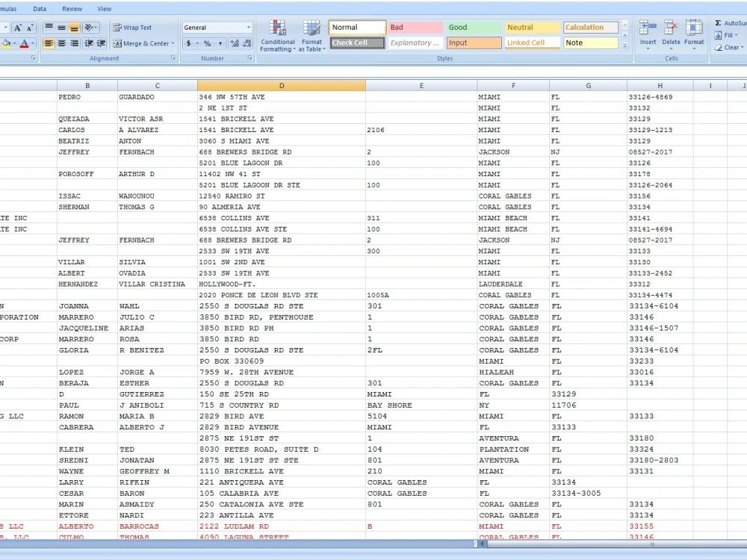This screenshot has width=747, height=560.
Task: Apply the Explanatory cell style
Action: click(415, 43)
